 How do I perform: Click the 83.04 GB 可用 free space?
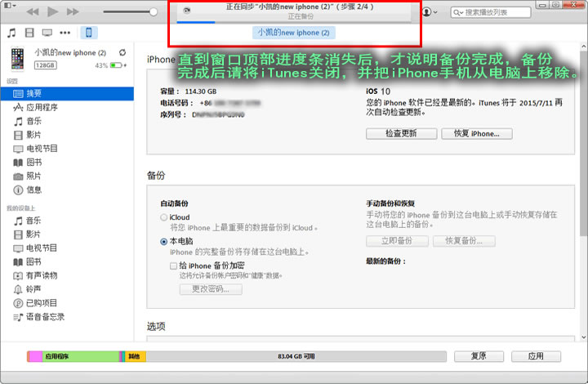(x=296, y=356)
